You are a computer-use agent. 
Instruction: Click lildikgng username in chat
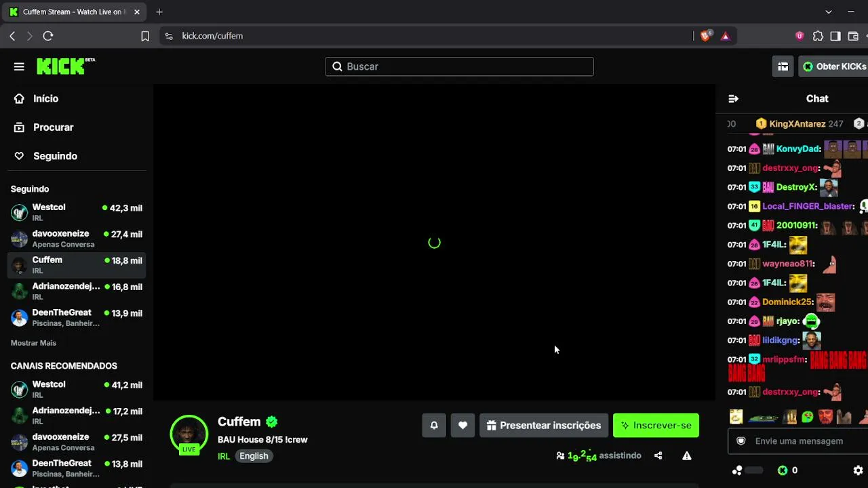(x=781, y=340)
